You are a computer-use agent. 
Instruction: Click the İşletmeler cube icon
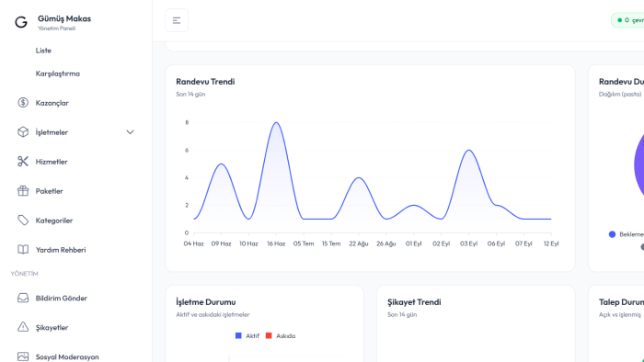click(23, 132)
